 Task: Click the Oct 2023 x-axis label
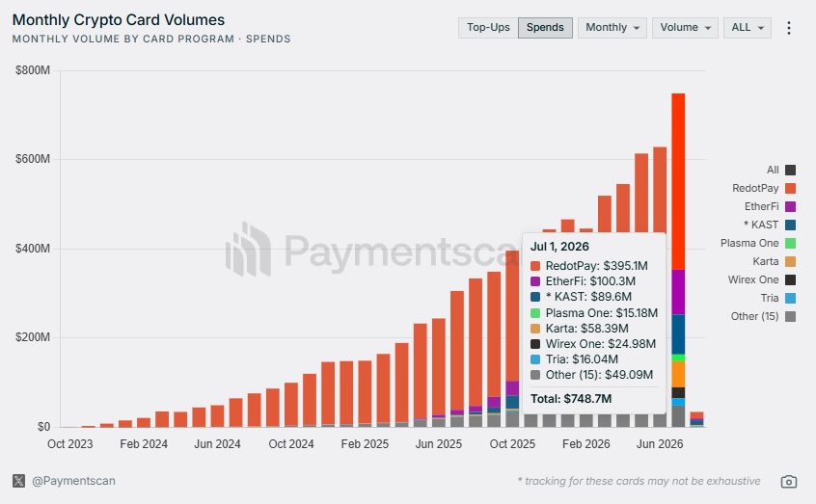pos(69,444)
